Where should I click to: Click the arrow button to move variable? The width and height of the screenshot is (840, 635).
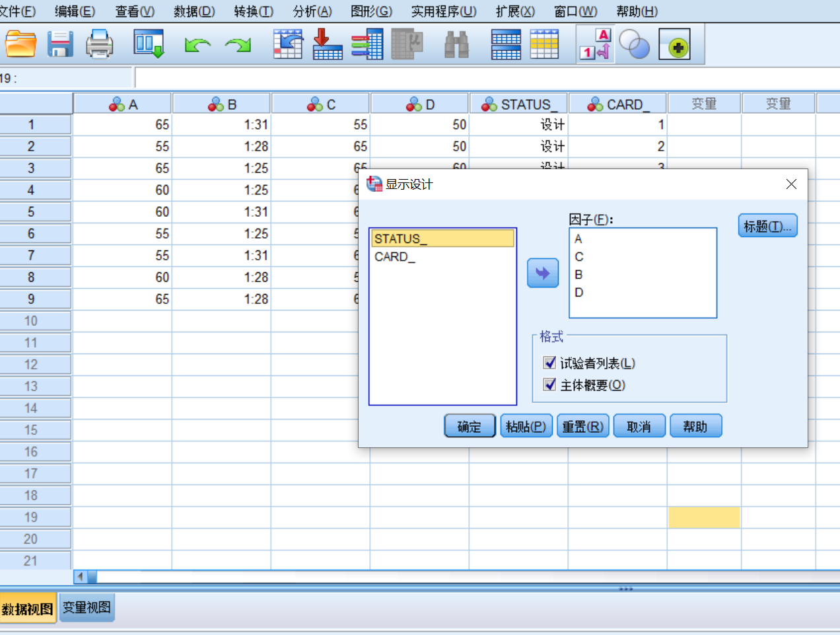(x=543, y=273)
